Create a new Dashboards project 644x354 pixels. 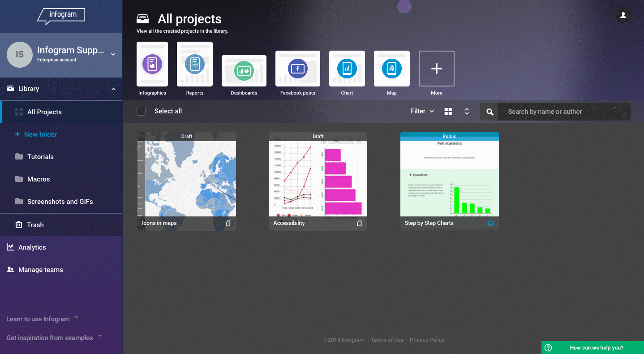click(244, 71)
